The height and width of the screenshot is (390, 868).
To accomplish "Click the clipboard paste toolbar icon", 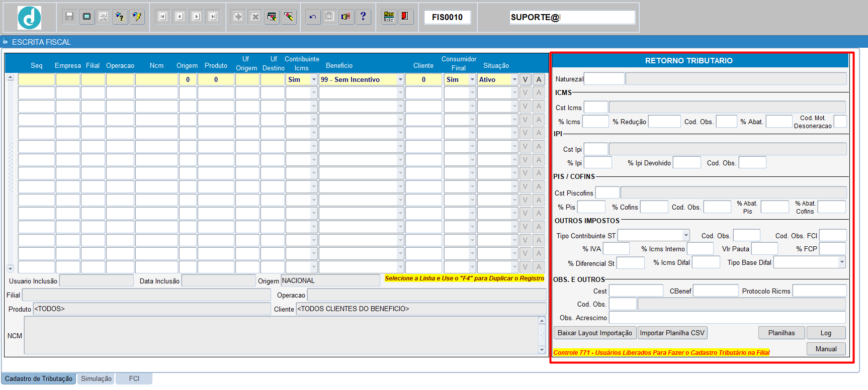I will click(329, 17).
